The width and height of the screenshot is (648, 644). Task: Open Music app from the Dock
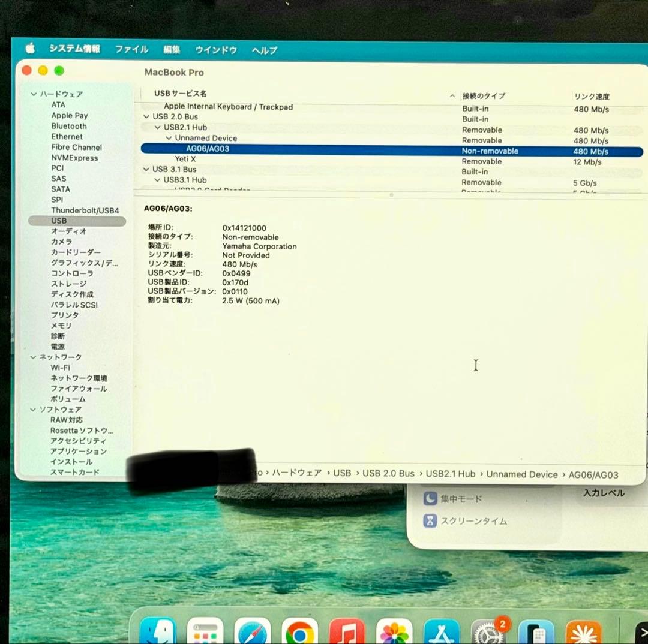pos(347,631)
